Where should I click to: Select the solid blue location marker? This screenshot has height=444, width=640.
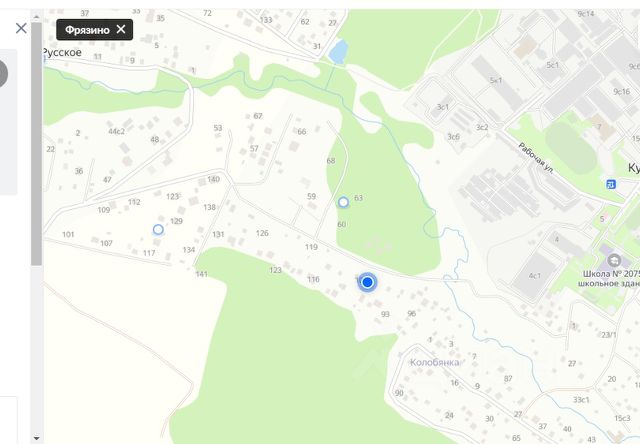click(367, 282)
